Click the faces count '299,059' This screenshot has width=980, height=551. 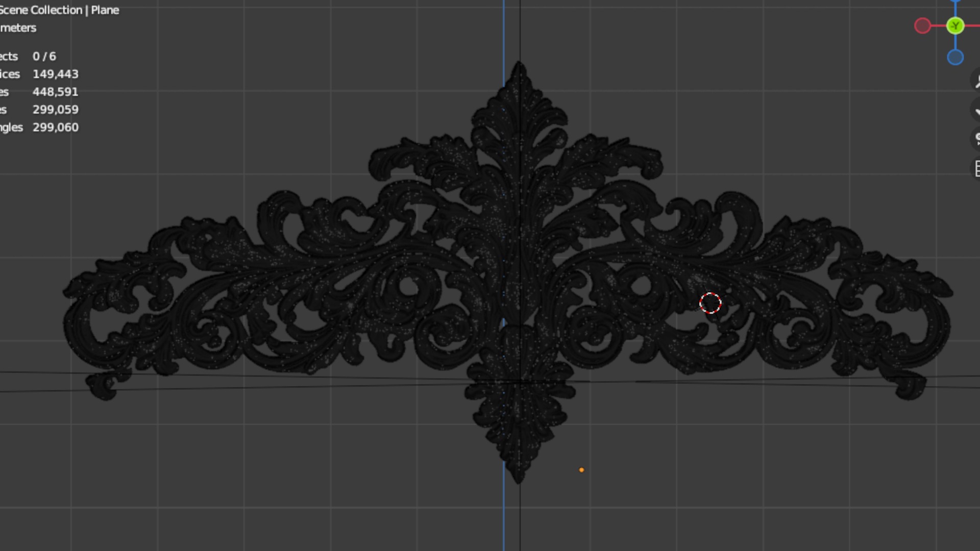pyautogui.click(x=56, y=110)
